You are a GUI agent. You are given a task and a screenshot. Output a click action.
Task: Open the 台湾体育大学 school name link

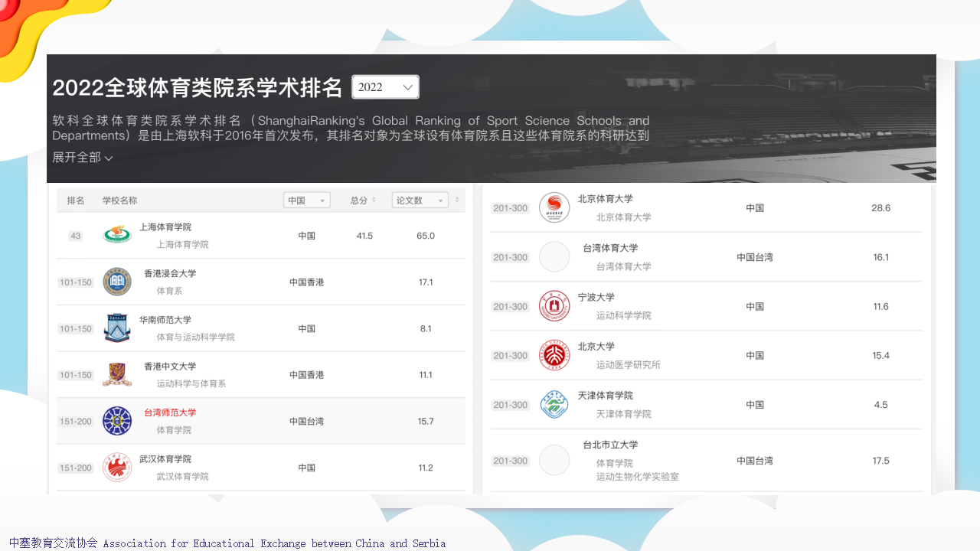[610, 248]
